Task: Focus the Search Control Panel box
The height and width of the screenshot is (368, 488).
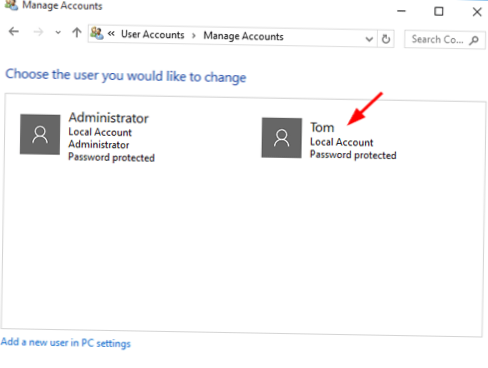Action: click(445, 40)
